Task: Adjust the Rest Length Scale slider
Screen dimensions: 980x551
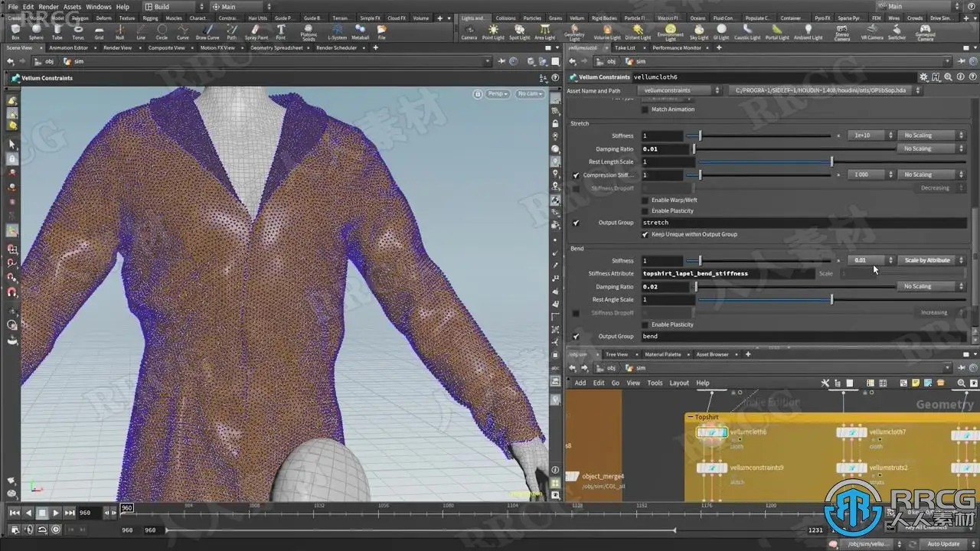Action: (x=831, y=162)
